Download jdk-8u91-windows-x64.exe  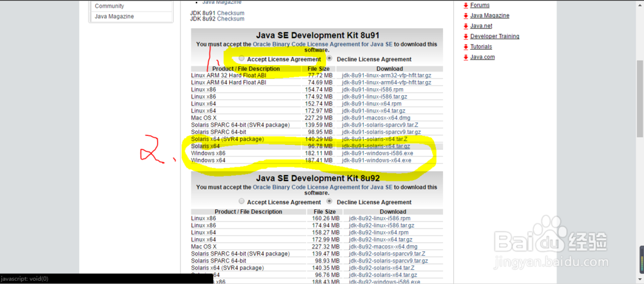[376, 160]
